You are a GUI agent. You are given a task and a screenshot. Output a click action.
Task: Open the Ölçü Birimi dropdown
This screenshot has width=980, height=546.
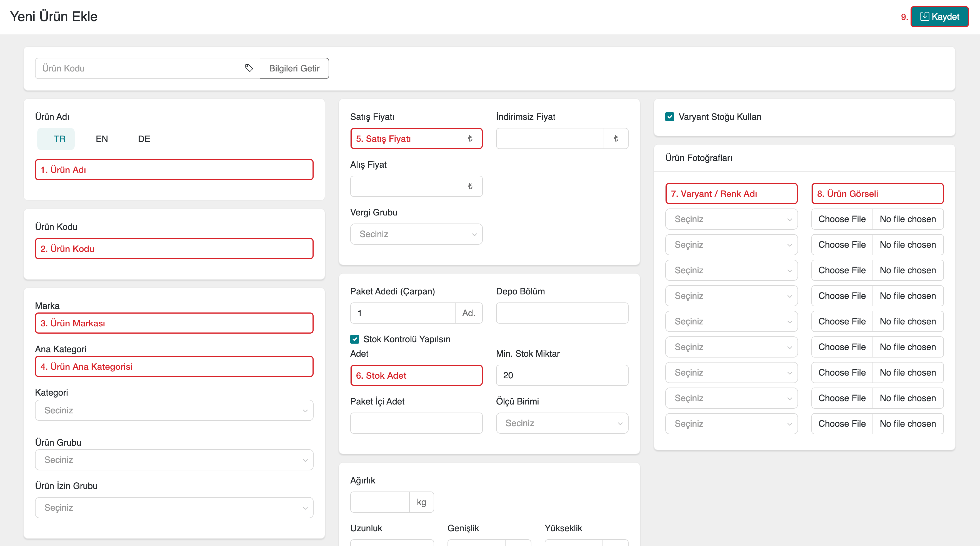[562, 423]
